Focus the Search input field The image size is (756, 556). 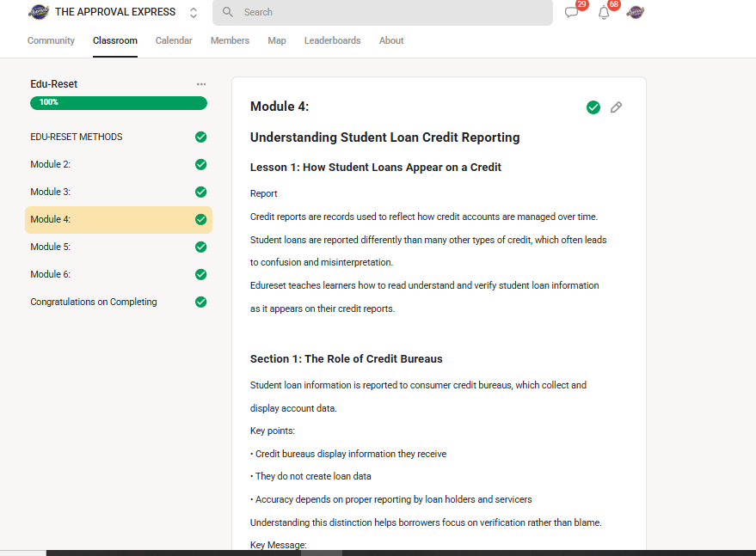click(x=383, y=13)
